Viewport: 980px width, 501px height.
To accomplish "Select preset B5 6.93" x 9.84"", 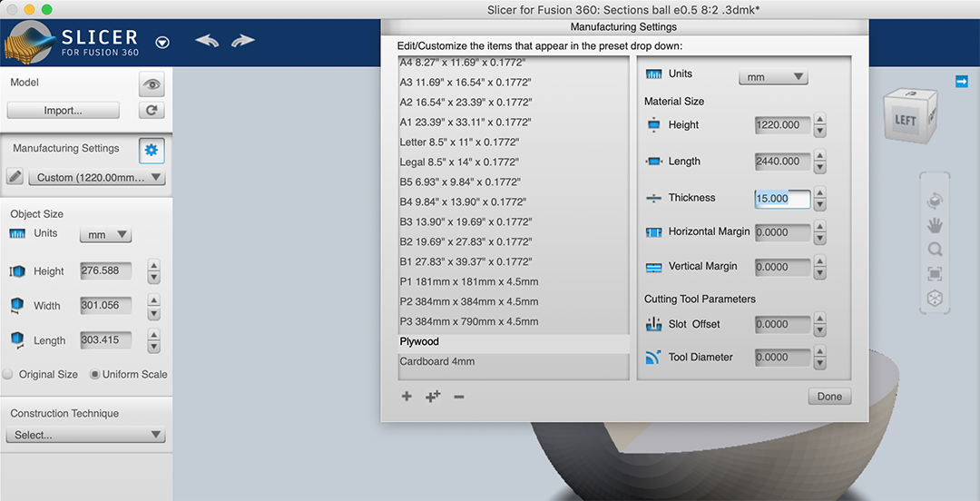I will [514, 182].
